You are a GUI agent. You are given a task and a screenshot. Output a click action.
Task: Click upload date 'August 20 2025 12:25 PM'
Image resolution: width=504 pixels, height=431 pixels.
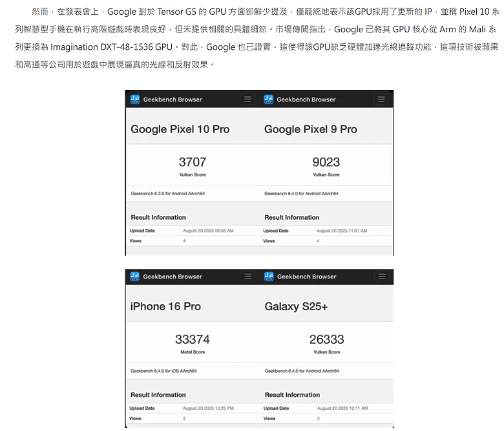[x=208, y=408]
